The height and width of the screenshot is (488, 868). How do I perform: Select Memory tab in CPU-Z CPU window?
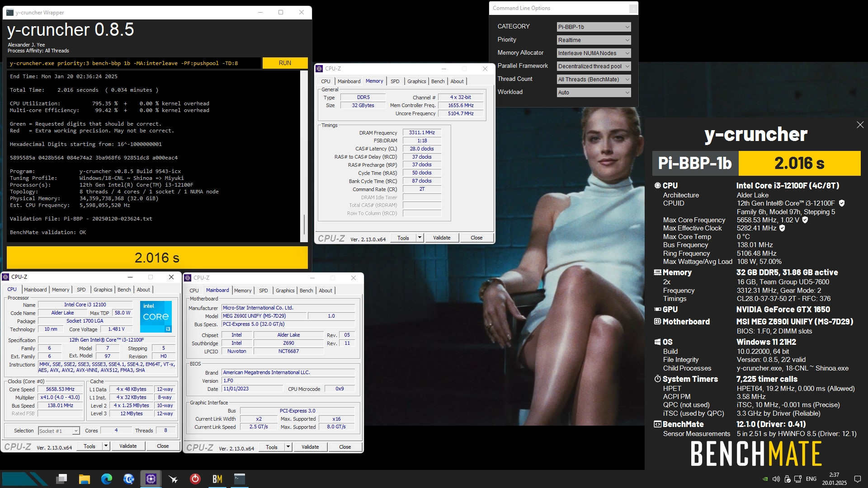(x=61, y=290)
